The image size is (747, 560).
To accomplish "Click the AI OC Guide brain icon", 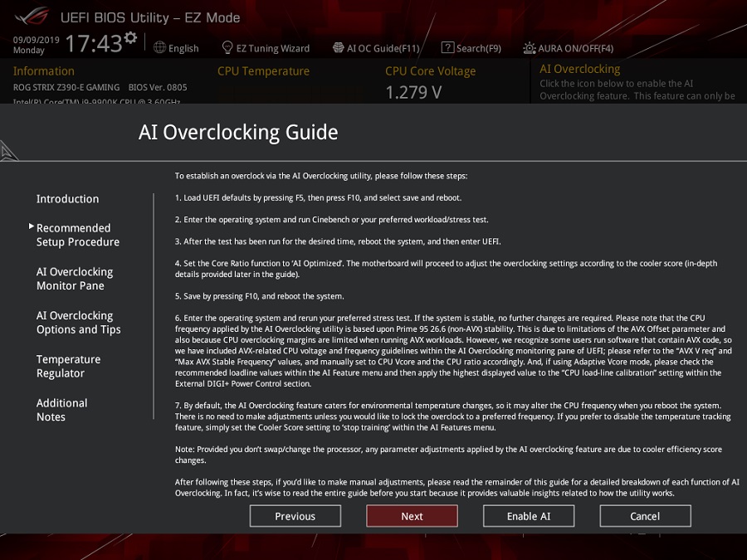I will [339, 47].
